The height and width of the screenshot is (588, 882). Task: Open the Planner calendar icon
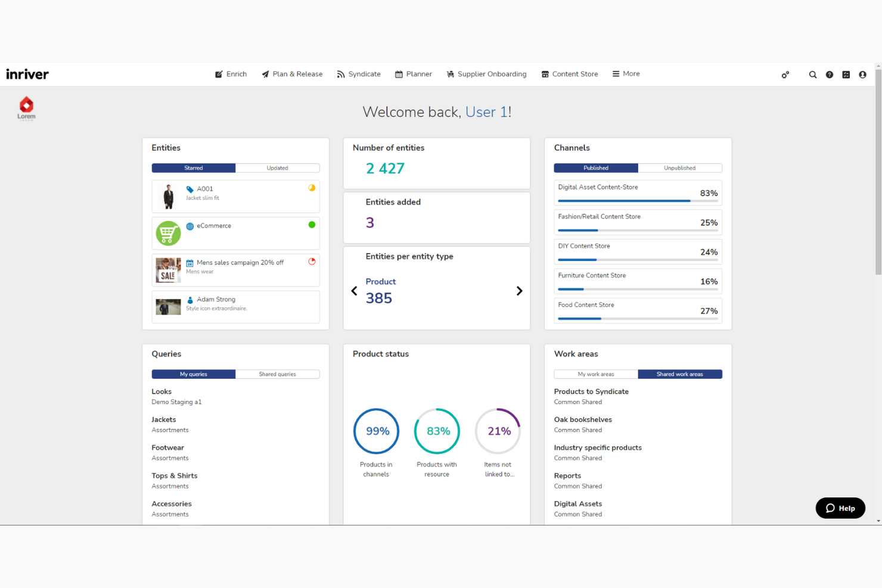[399, 74]
